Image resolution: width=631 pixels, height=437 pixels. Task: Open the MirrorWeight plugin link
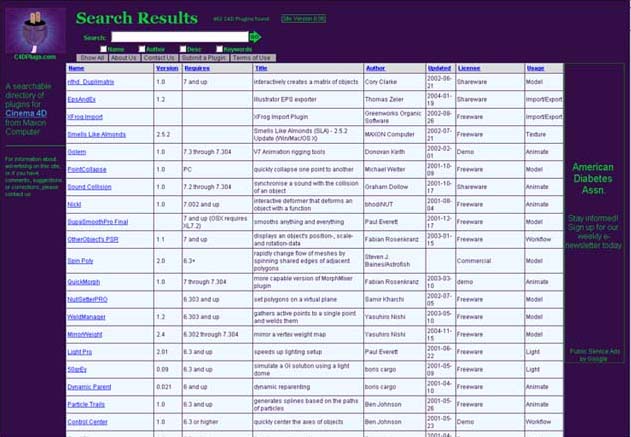pos(85,334)
